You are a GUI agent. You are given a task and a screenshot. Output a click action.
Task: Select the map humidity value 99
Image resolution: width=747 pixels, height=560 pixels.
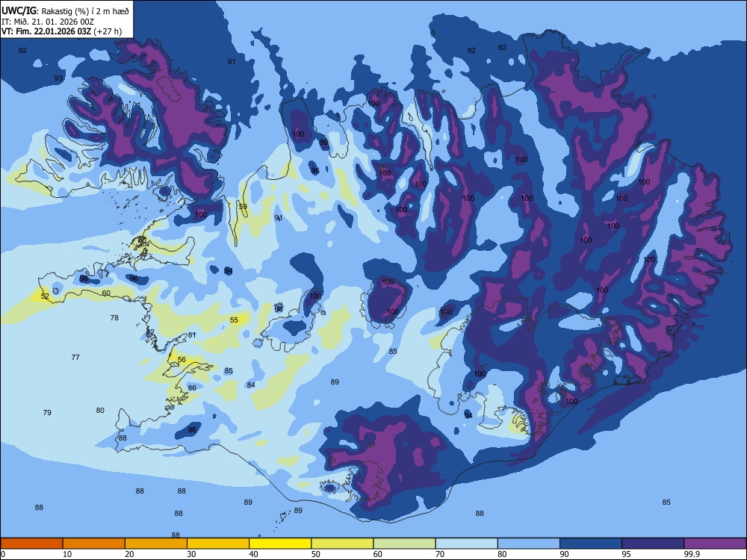[x=323, y=143]
